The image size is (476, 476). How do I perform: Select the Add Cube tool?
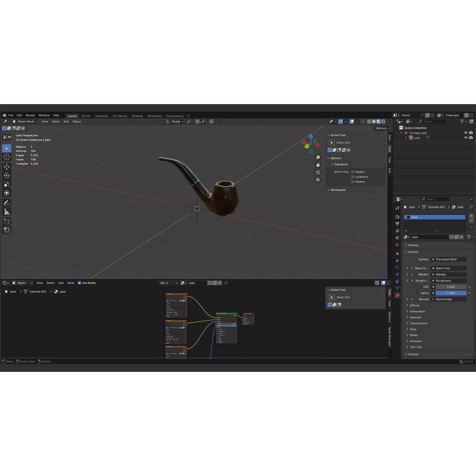coord(7,221)
